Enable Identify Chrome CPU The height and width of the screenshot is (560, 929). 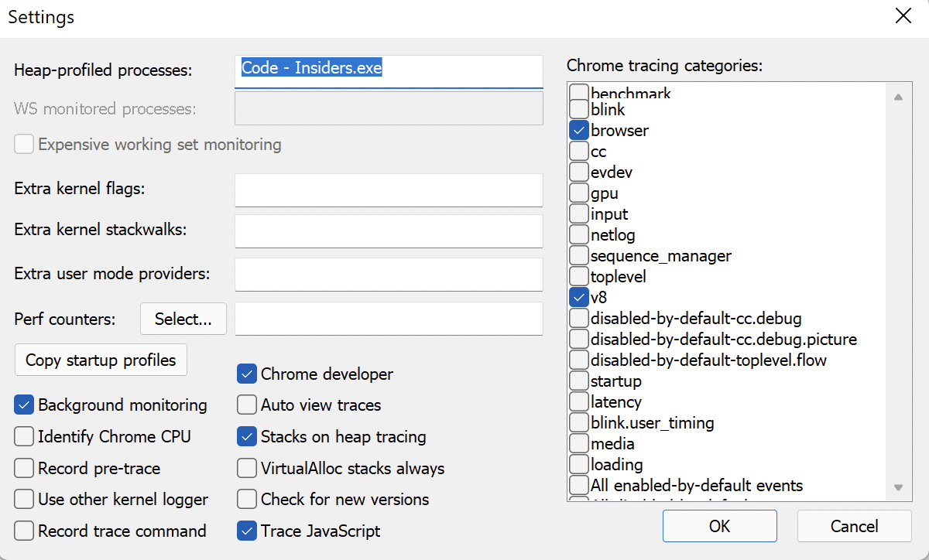click(24, 436)
